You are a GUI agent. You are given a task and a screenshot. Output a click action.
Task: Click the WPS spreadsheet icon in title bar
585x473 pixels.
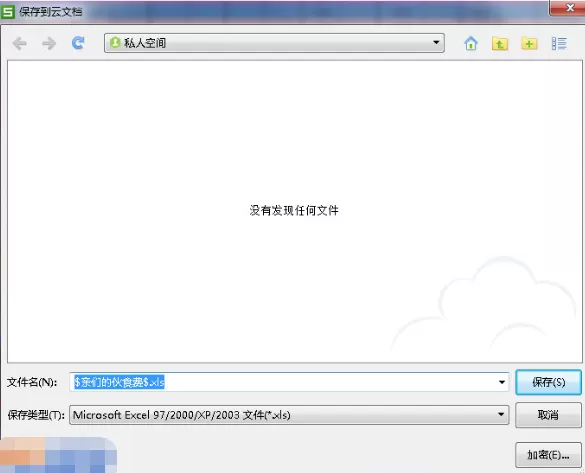[x=7, y=12]
